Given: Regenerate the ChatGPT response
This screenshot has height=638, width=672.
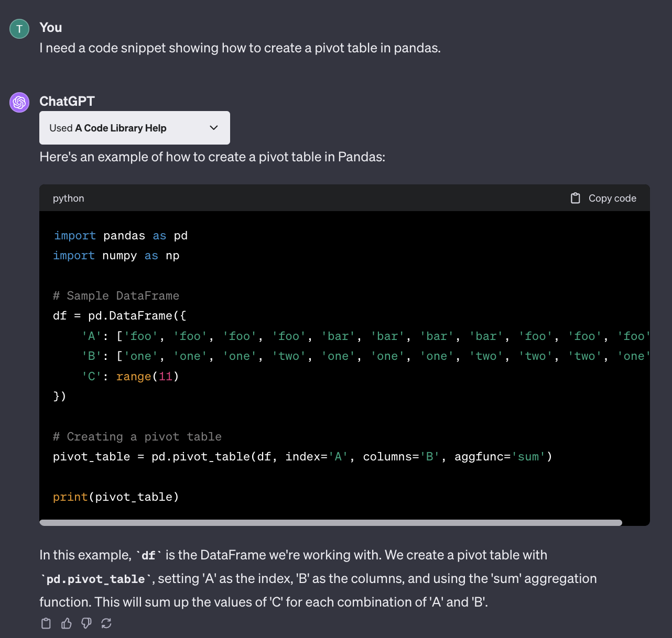Looking at the screenshot, I should [106, 623].
